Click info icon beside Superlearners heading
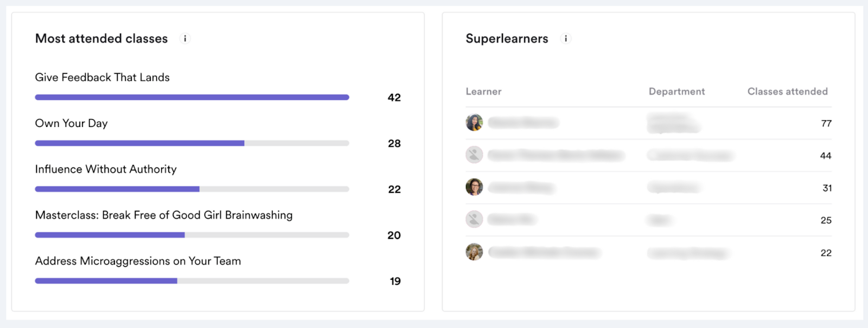The image size is (868, 328). pos(566,38)
